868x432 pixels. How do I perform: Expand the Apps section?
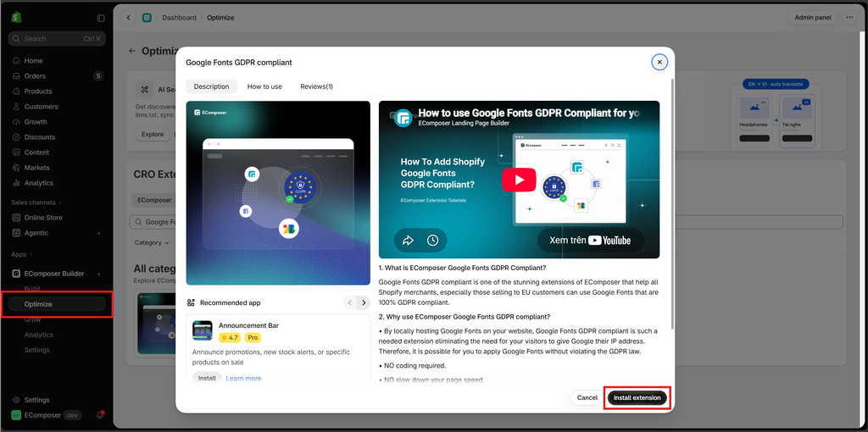(x=22, y=254)
